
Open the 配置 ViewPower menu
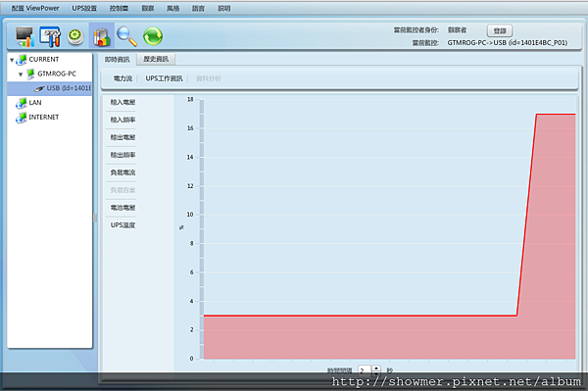[35, 8]
